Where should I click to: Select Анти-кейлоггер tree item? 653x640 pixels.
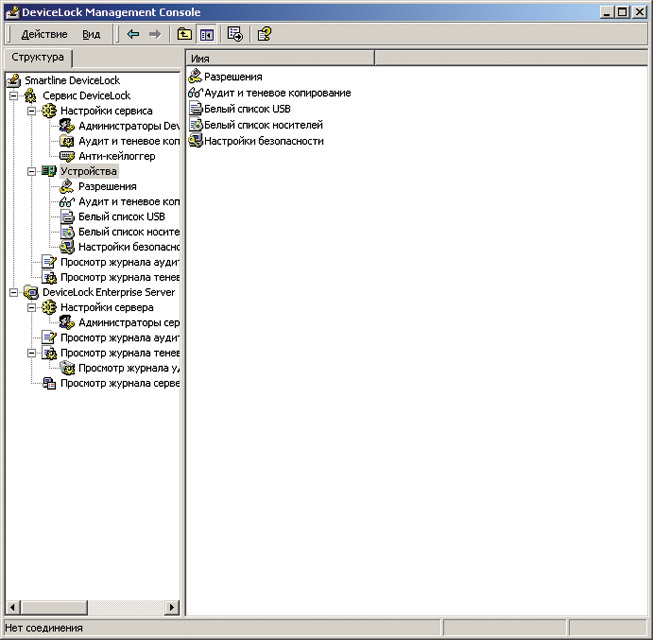(117, 156)
